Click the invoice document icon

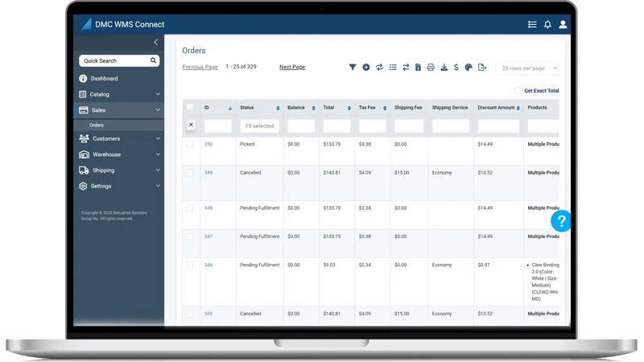(x=418, y=67)
